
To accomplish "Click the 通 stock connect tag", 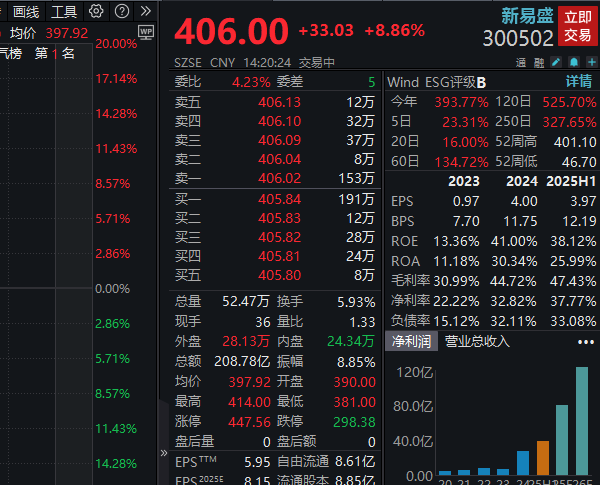I will click(x=521, y=62).
